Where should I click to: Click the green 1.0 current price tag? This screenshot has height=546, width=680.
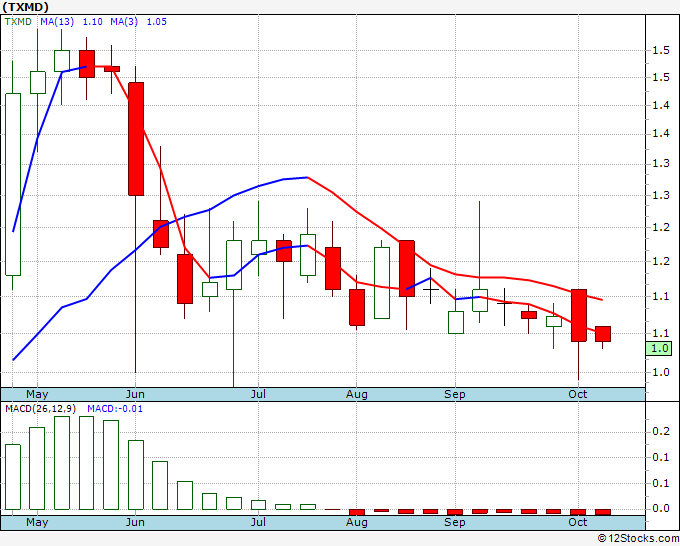(x=659, y=349)
